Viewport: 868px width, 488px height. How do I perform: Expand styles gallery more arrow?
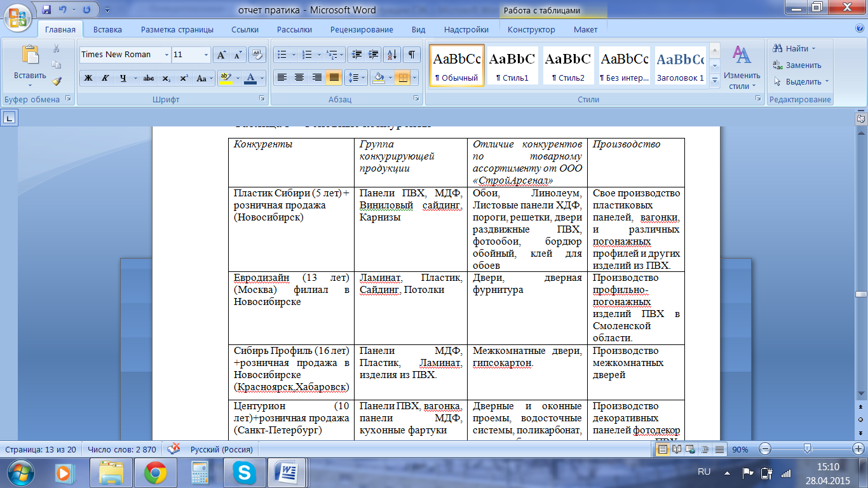coord(714,80)
